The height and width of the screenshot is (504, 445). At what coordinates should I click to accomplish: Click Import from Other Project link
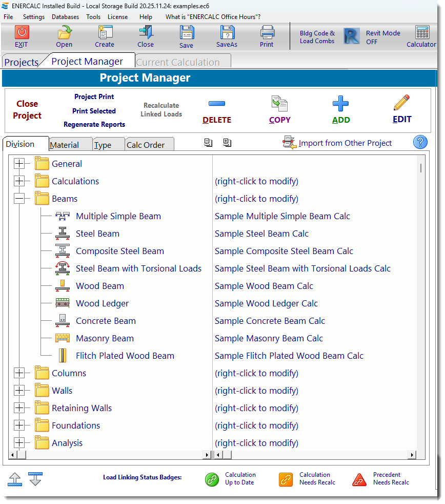pyautogui.click(x=345, y=143)
